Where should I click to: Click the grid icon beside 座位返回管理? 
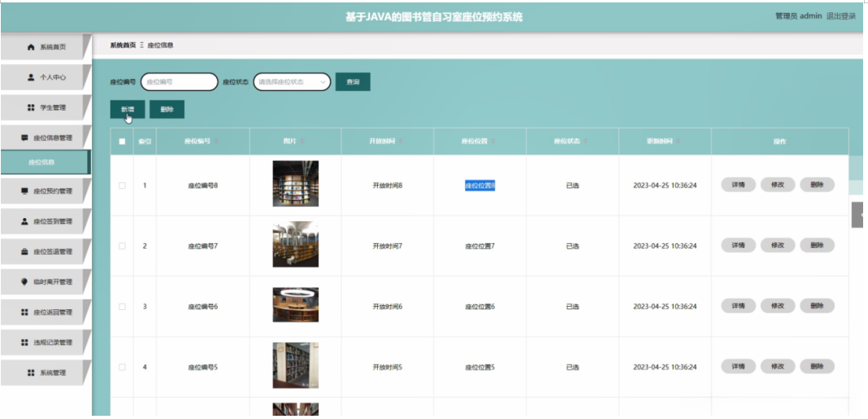[24, 312]
